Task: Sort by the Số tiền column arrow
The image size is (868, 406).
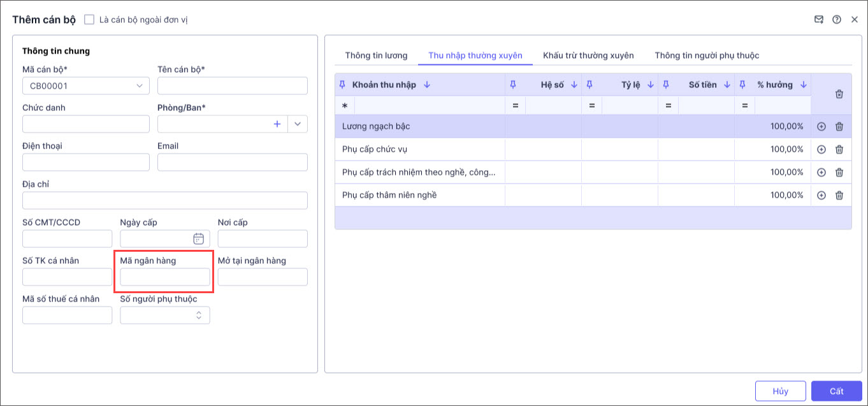Action: (727, 85)
